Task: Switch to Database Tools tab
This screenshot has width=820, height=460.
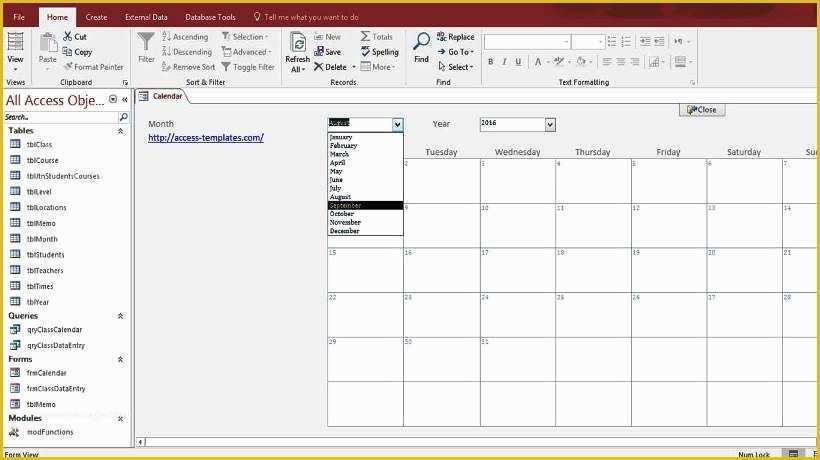Action: [210, 17]
